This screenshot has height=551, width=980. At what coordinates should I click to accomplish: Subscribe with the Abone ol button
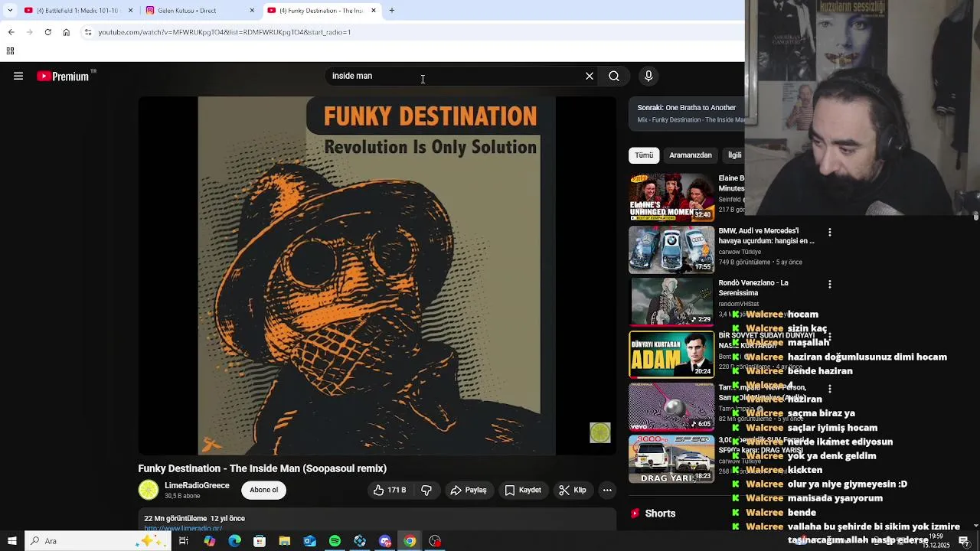(x=264, y=490)
